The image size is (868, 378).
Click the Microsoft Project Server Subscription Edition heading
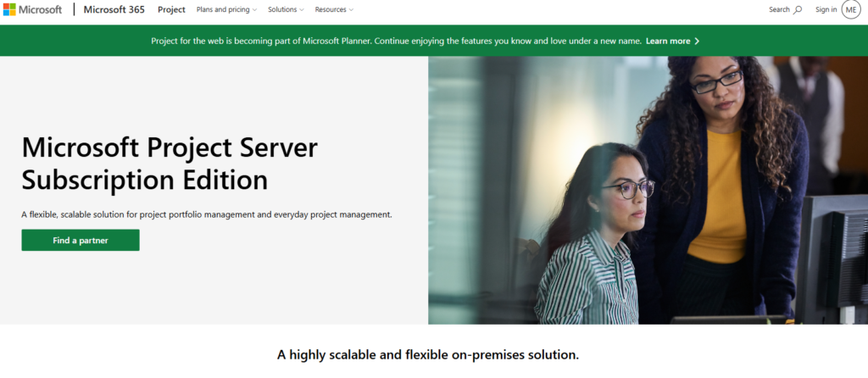[x=170, y=164]
